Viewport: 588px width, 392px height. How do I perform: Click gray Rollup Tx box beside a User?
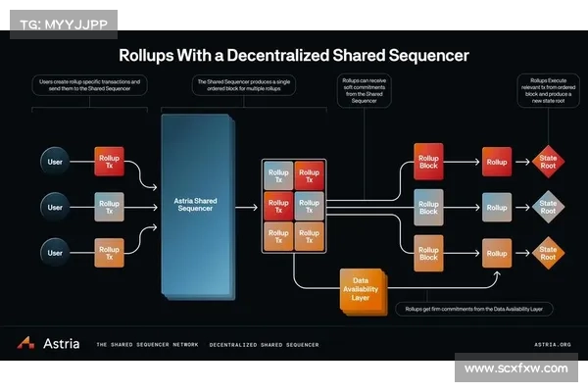click(109, 207)
